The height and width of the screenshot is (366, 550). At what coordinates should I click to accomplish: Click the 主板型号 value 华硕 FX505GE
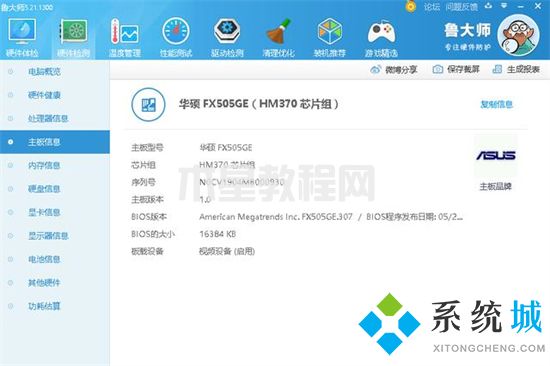click(x=226, y=148)
